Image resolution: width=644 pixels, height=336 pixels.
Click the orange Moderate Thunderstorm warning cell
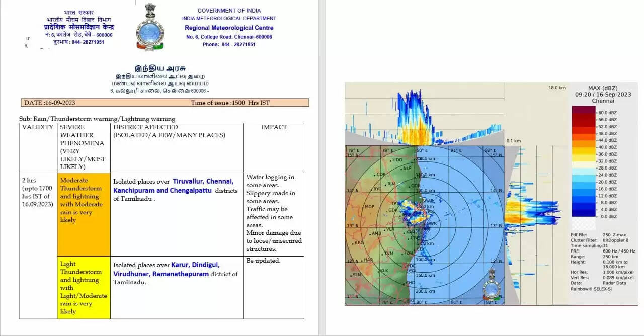pos(83,214)
